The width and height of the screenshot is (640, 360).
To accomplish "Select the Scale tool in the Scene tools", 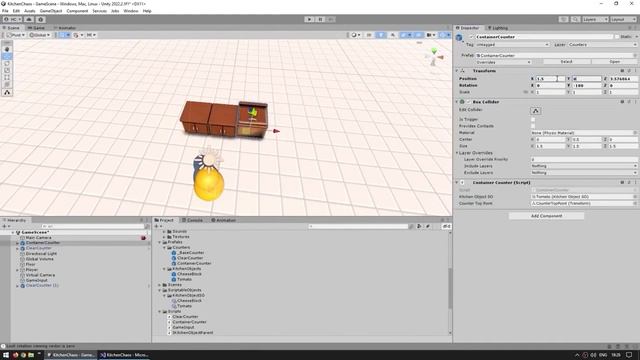I will [7, 70].
